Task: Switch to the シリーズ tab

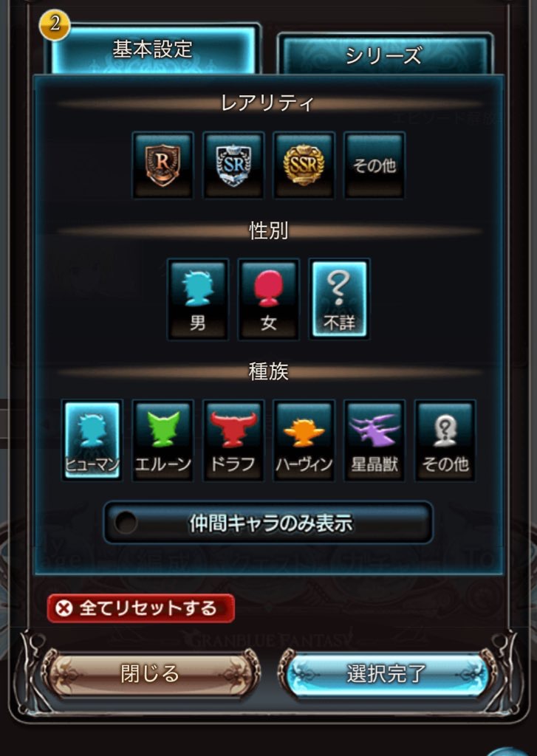Action: pyautogui.click(x=385, y=54)
